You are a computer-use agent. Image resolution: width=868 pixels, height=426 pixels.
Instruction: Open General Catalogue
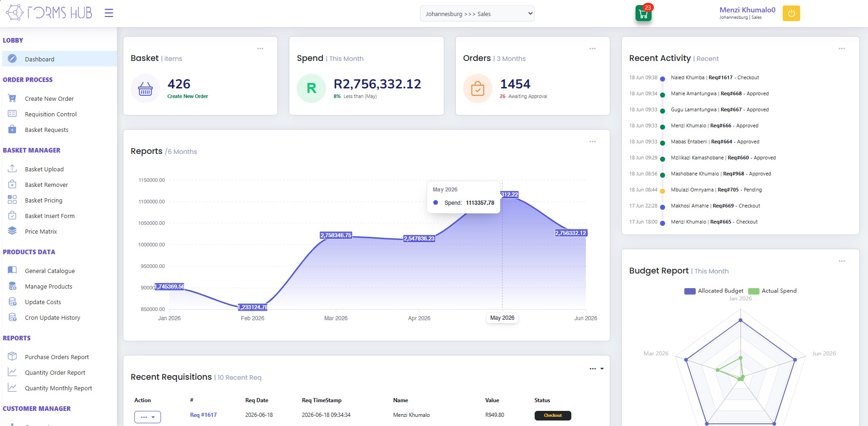coord(50,271)
